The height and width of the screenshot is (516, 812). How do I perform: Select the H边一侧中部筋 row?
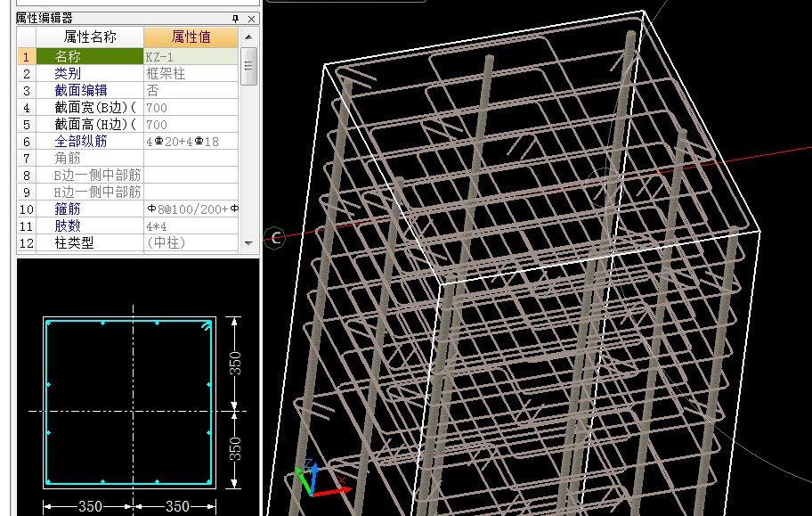[90, 192]
